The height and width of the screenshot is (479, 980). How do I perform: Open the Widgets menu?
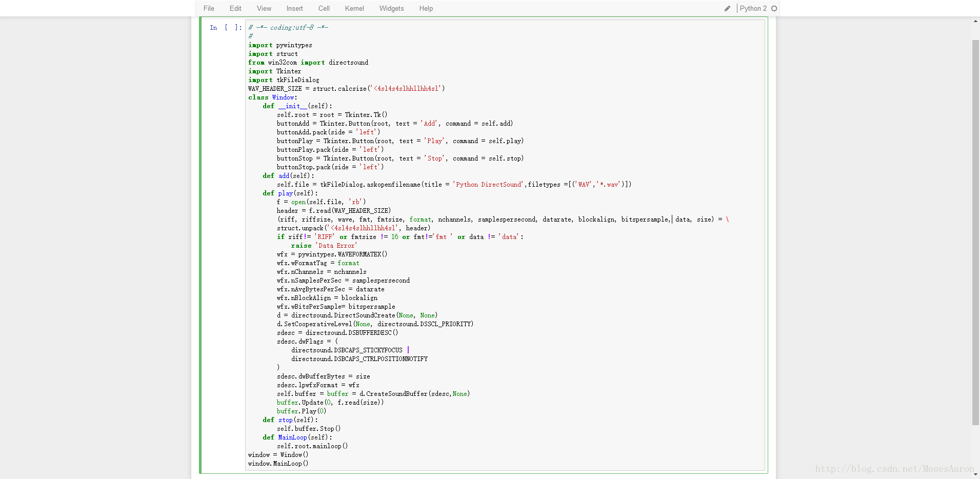coord(391,8)
